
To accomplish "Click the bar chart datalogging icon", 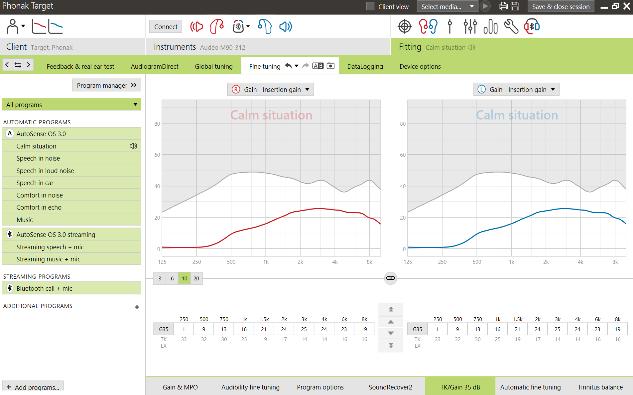I will [x=490, y=27].
